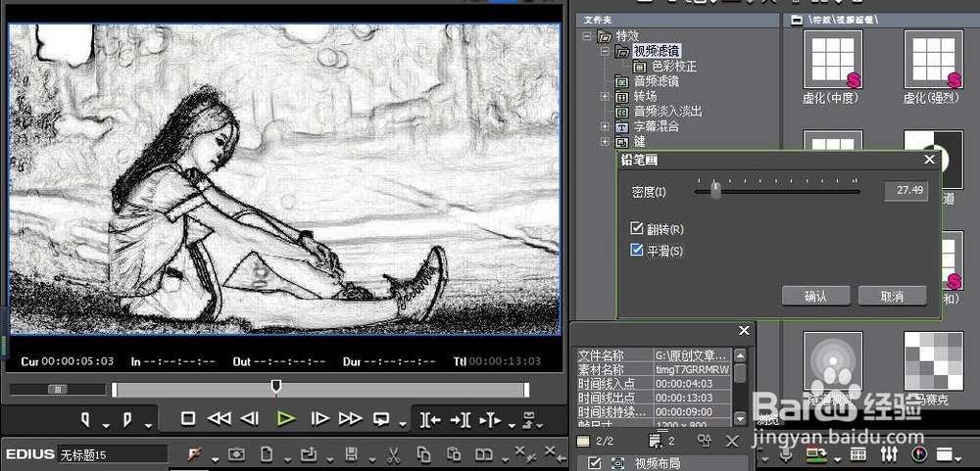Open dropdown arrow next to Set In icon
This screenshot has width=980, height=471.
click(x=106, y=426)
